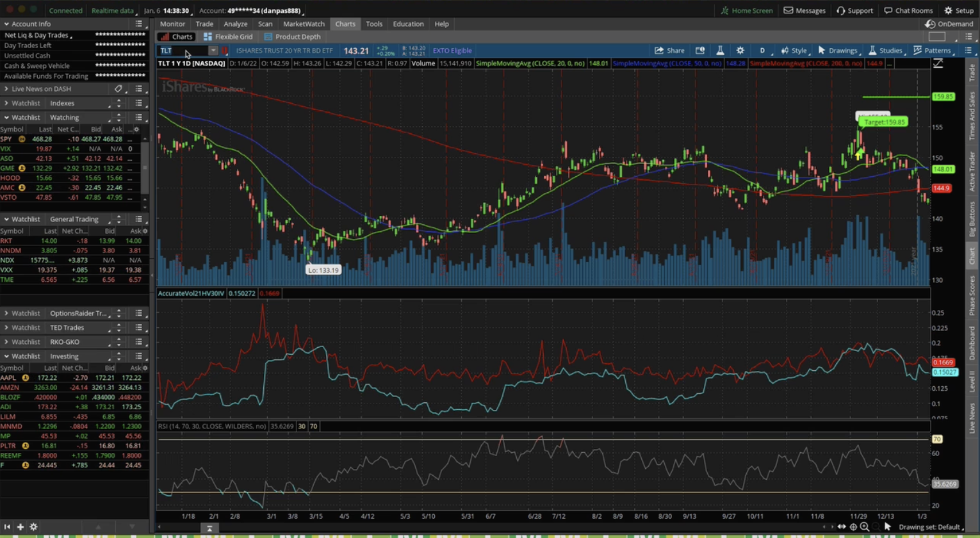This screenshot has width=980, height=538.
Task: Open Support
Action: [854, 10]
